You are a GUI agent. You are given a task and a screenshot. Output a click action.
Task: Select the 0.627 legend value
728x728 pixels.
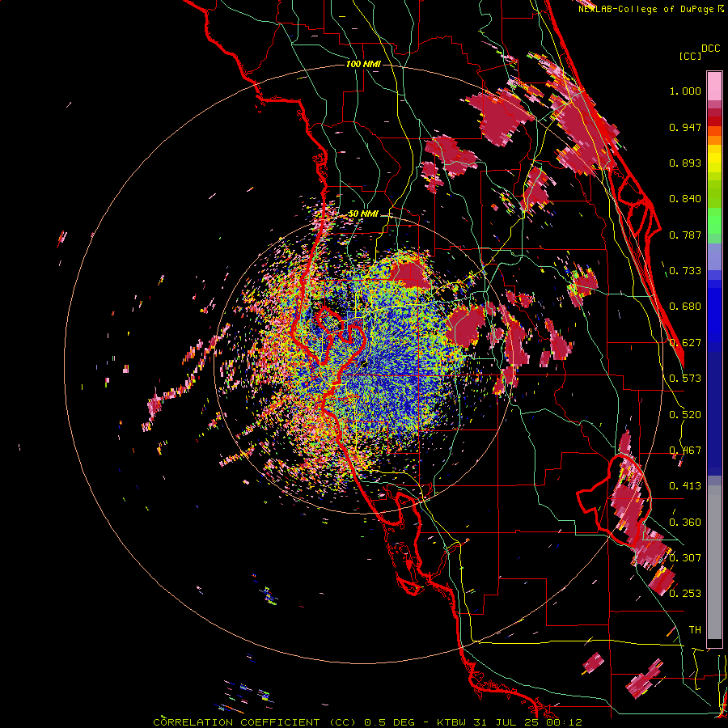[685, 343]
